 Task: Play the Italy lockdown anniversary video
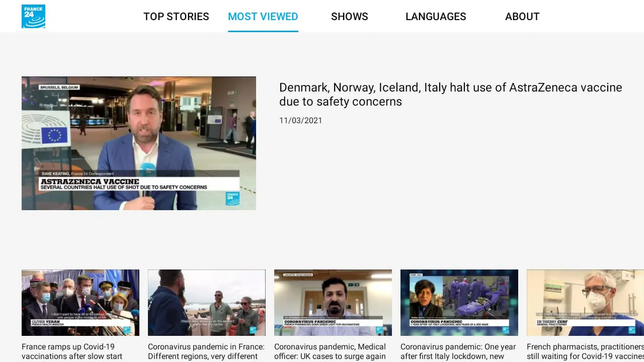point(459,302)
